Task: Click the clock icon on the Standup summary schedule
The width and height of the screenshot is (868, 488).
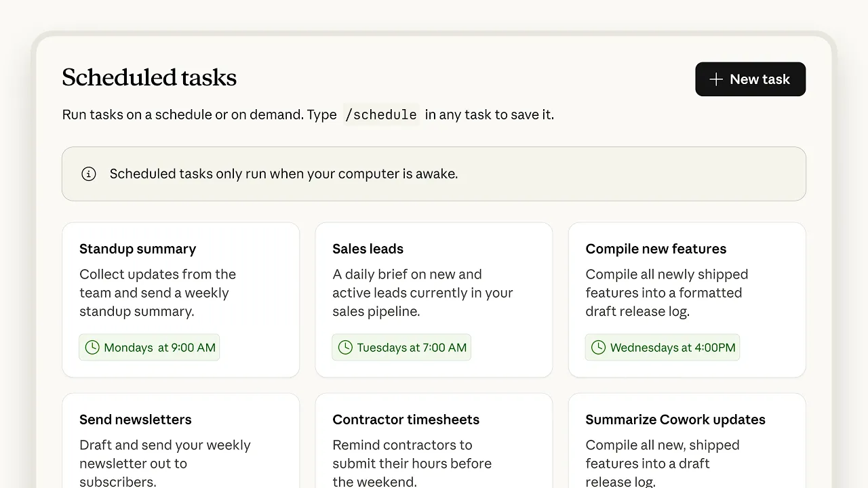Action: [92, 347]
